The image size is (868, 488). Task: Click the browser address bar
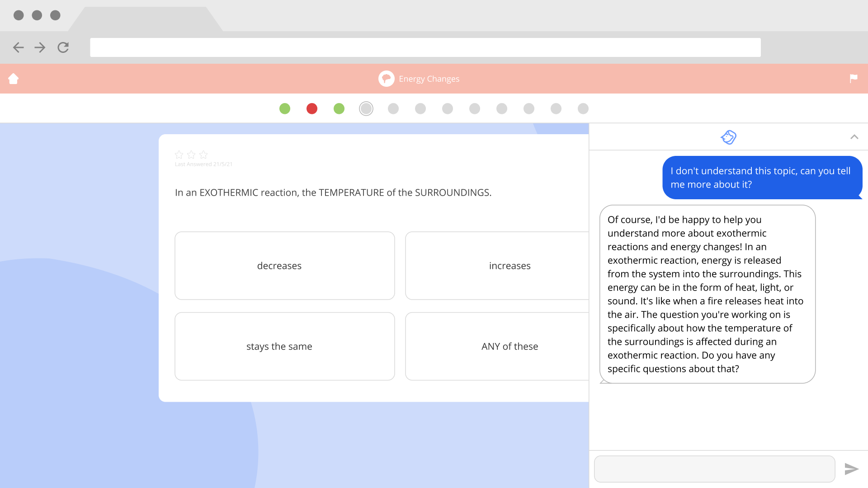pos(425,47)
